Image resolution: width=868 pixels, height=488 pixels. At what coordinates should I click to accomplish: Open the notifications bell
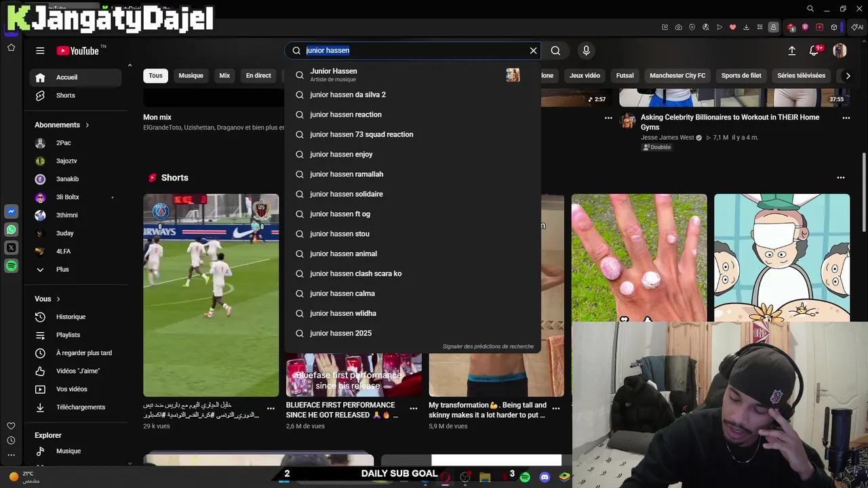(814, 50)
